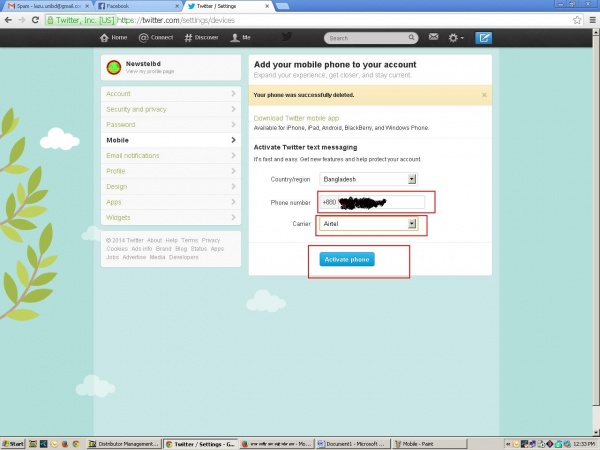Open Profile settings
The image size is (600, 450).
point(171,171)
